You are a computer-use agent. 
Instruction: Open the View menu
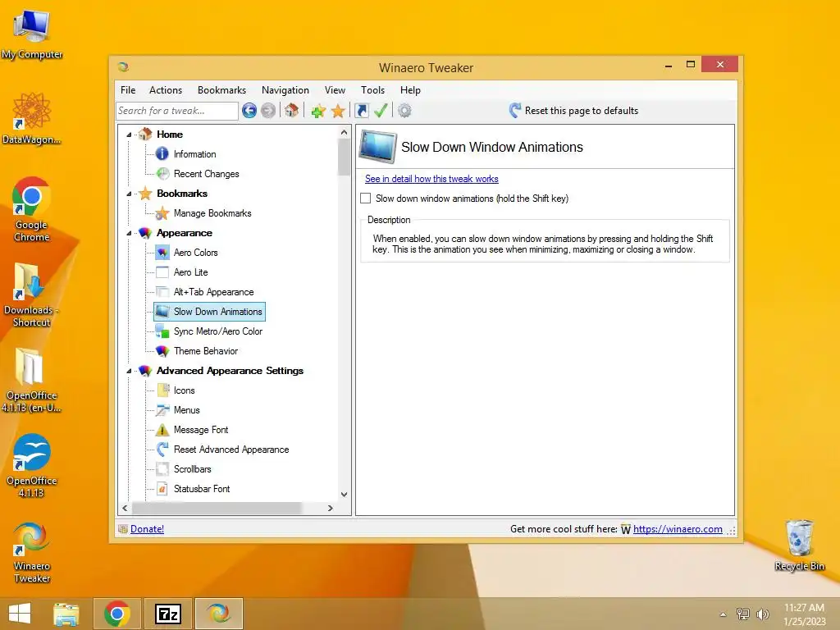[x=335, y=90]
